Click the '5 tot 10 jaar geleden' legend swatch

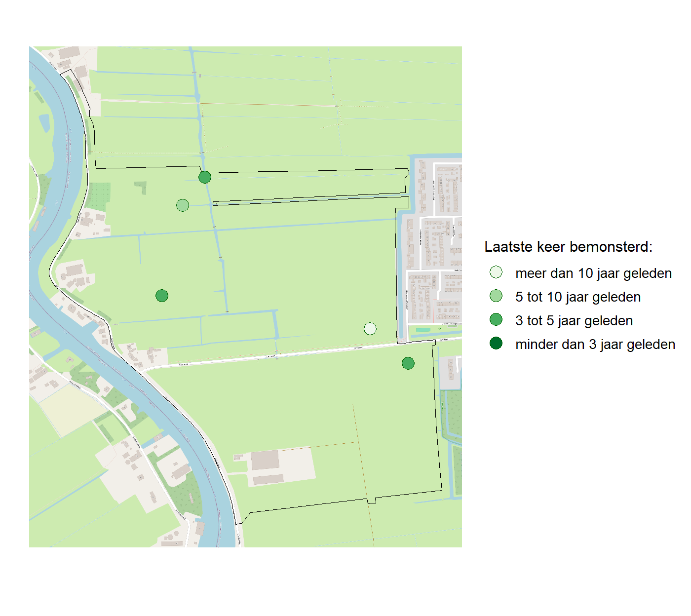496,296
